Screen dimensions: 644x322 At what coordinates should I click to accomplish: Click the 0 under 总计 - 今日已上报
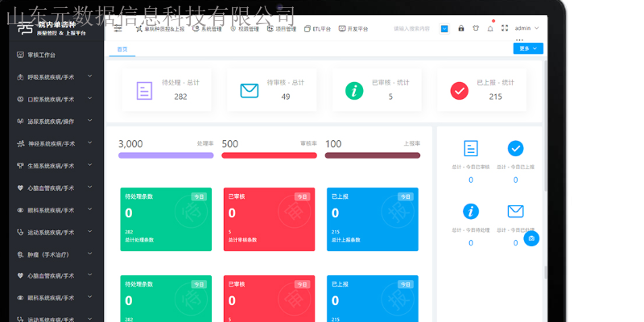pos(515,180)
